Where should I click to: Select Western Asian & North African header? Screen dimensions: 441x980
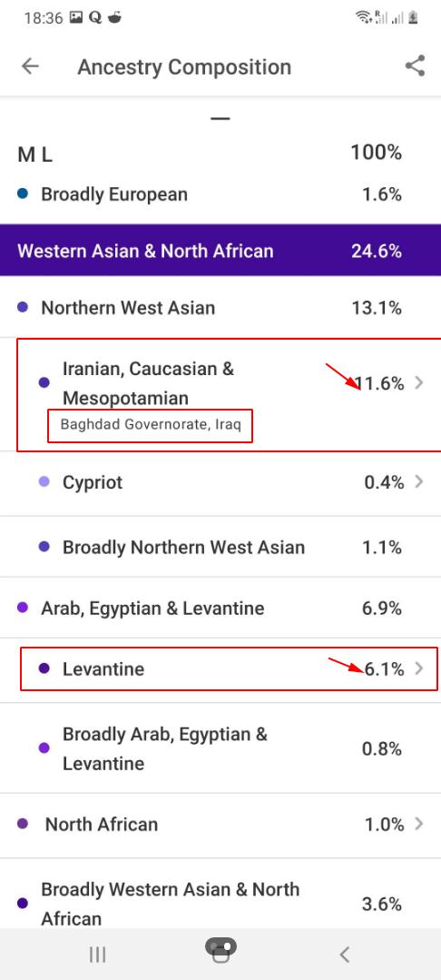point(220,251)
